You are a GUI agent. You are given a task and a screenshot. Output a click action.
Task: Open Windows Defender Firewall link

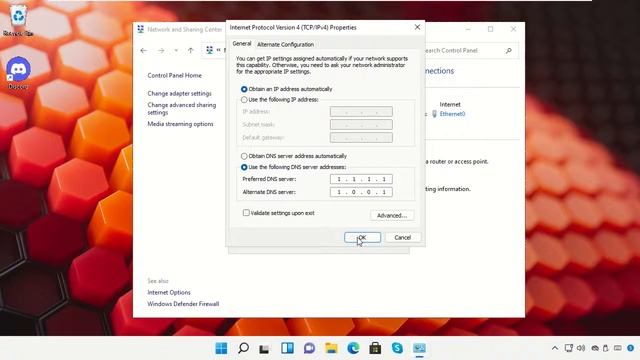pos(183,304)
